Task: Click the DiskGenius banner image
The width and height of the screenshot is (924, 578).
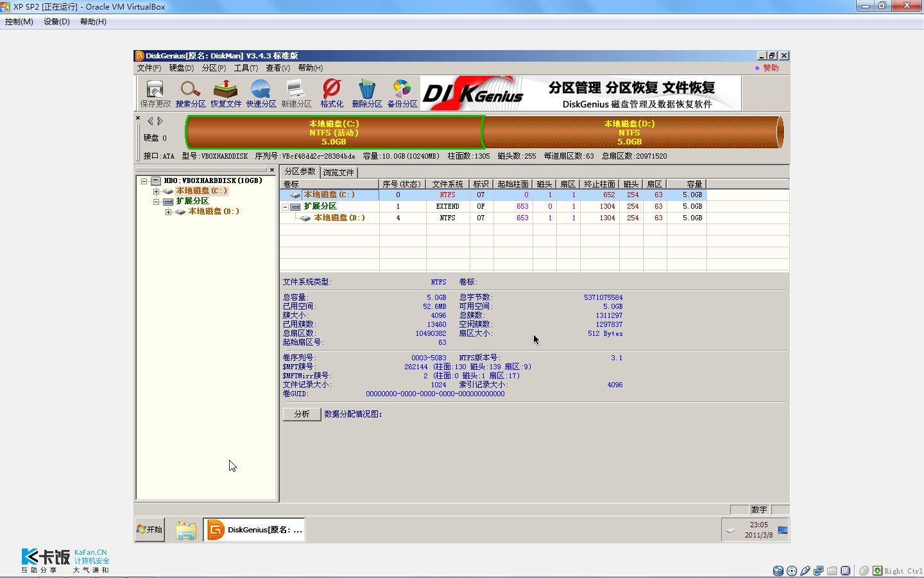Action: click(581, 93)
